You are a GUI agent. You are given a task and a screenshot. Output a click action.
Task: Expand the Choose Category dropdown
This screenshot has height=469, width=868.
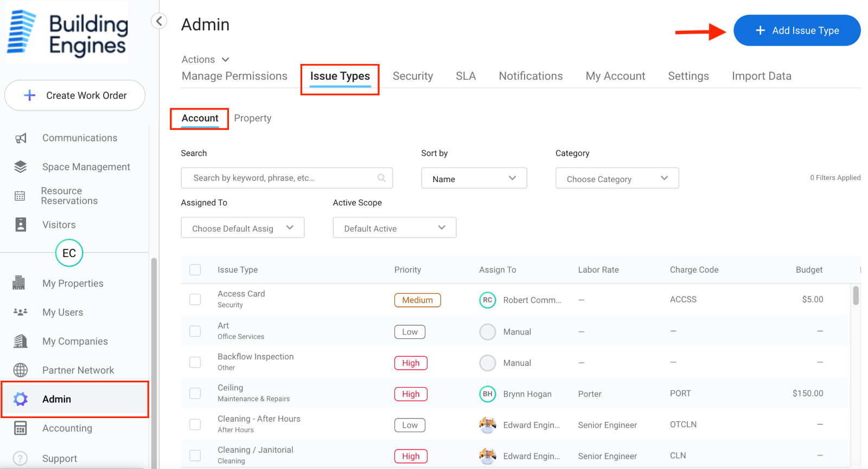click(x=617, y=178)
